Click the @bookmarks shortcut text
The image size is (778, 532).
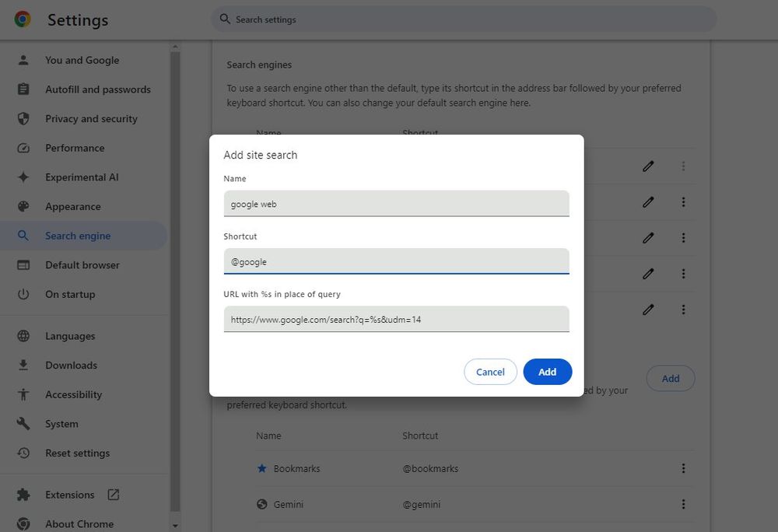click(430, 468)
